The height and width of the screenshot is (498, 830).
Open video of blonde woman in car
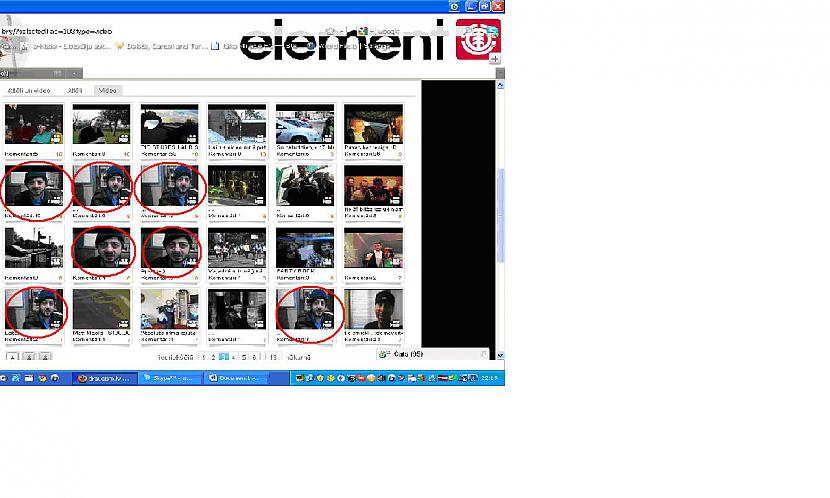tap(373, 124)
